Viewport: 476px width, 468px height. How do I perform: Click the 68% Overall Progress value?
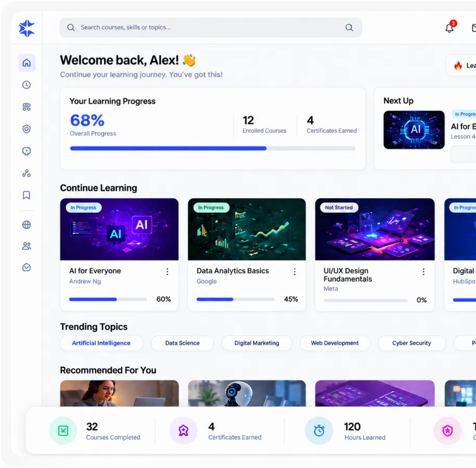click(x=88, y=120)
